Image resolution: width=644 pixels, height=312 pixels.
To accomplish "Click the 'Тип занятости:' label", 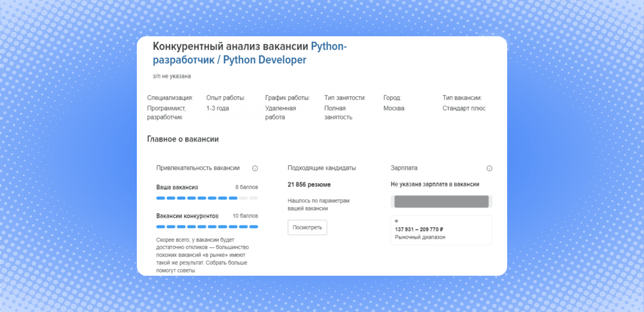I will [x=345, y=98].
